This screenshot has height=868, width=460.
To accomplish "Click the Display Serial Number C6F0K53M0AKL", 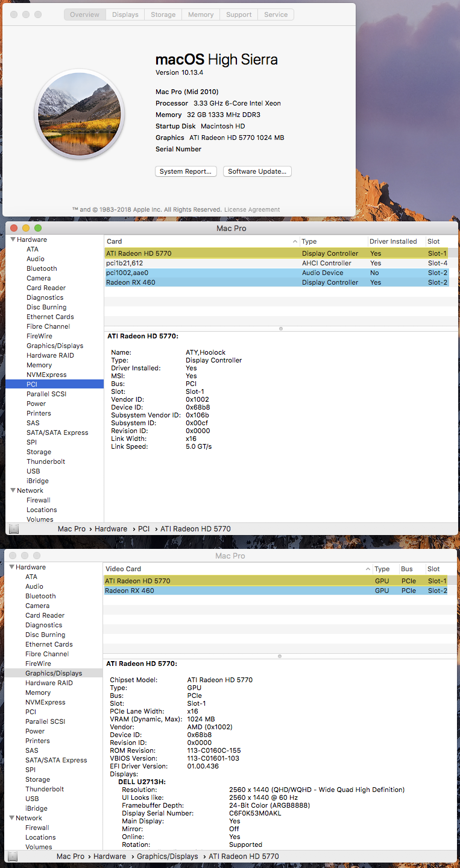I will tap(255, 813).
